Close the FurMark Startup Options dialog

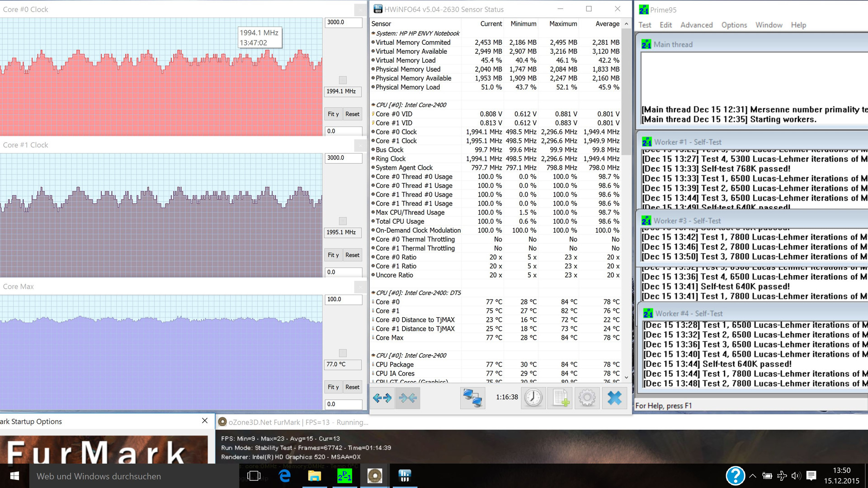(205, 421)
